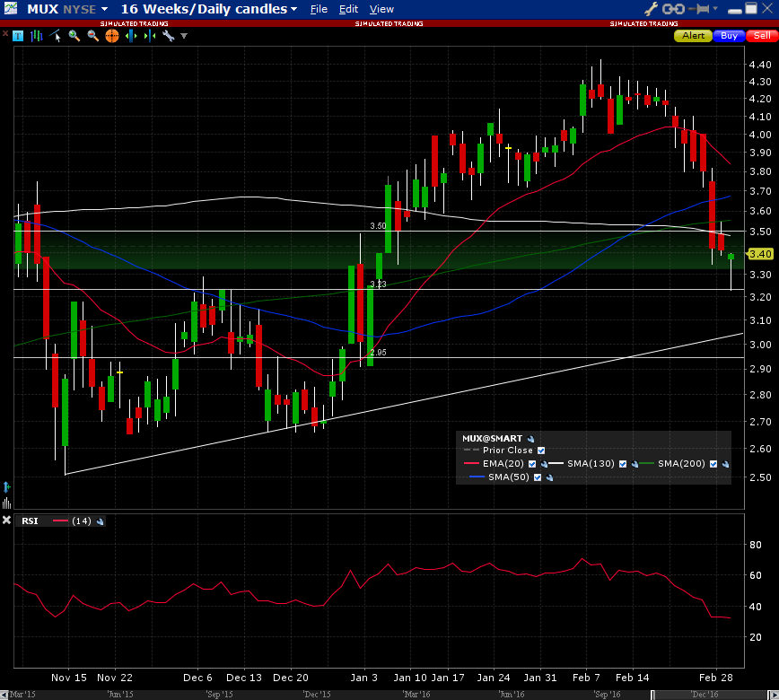Toggle the EMA(20) visibility checkbox
The image size is (779, 700).
[532, 464]
